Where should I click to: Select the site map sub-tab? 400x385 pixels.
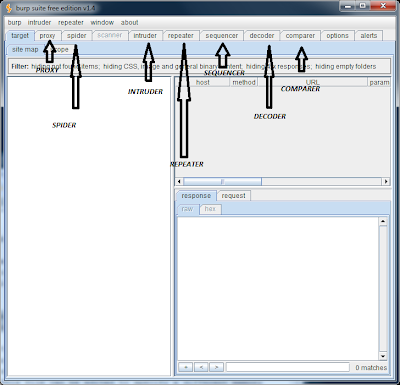click(x=25, y=50)
